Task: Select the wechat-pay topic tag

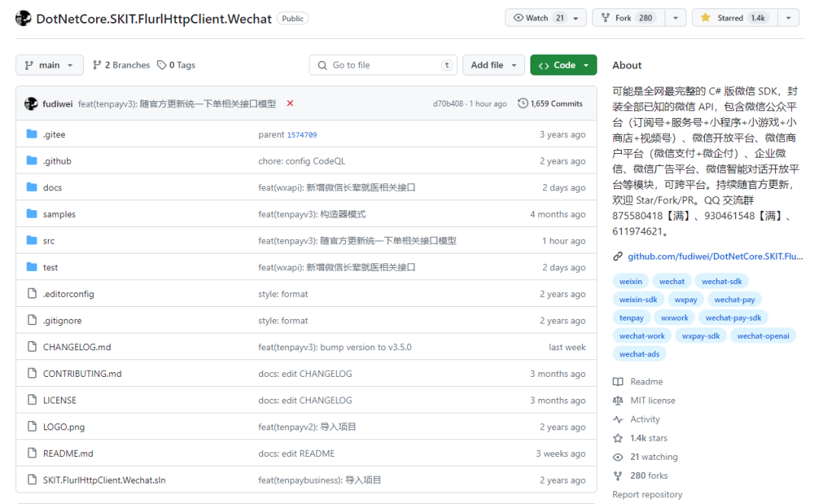Action: tap(734, 299)
